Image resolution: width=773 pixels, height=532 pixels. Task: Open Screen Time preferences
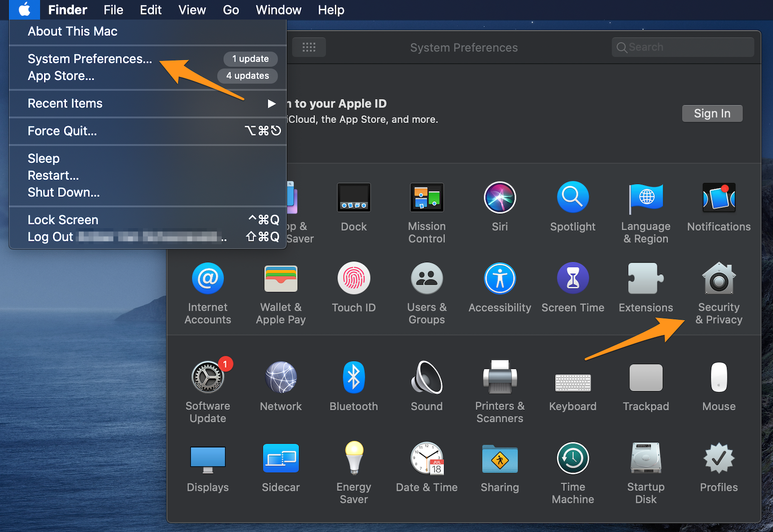click(573, 288)
